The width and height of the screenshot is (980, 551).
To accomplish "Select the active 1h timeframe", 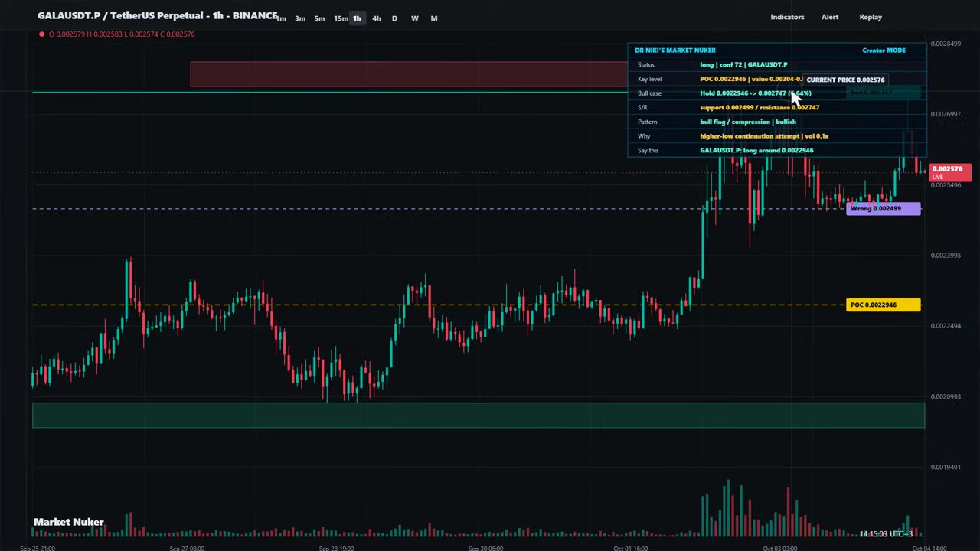I will coord(357,18).
